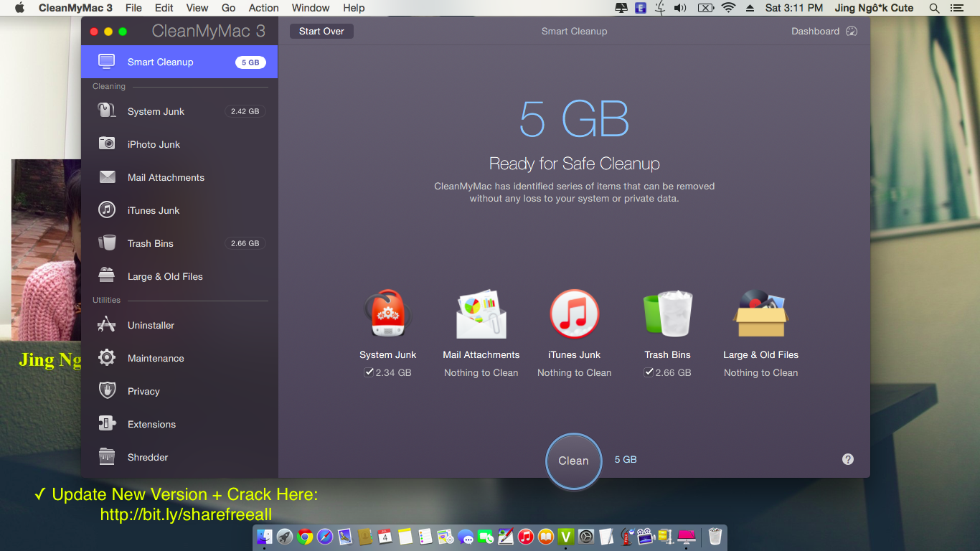Open iPhoto Junk module
The image size is (980, 551).
point(179,144)
